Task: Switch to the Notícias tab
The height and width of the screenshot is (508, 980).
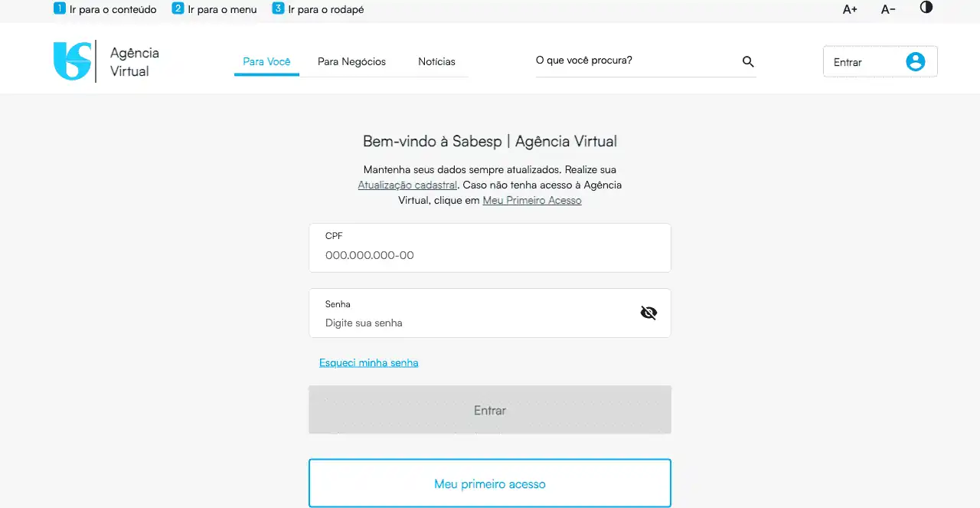Action: pyautogui.click(x=436, y=61)
